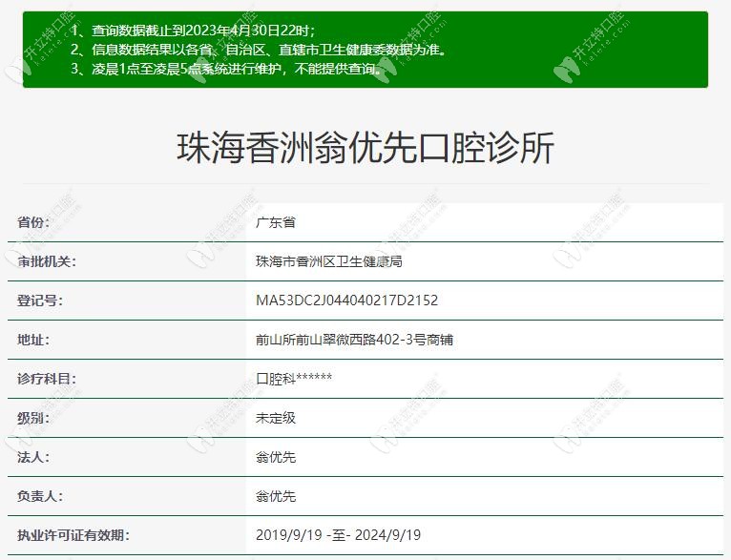The height and width of the screenshot is (560, 731).
Task: Click the notice line about 卫生健康委数据为准
Action: tap(259, 50)
